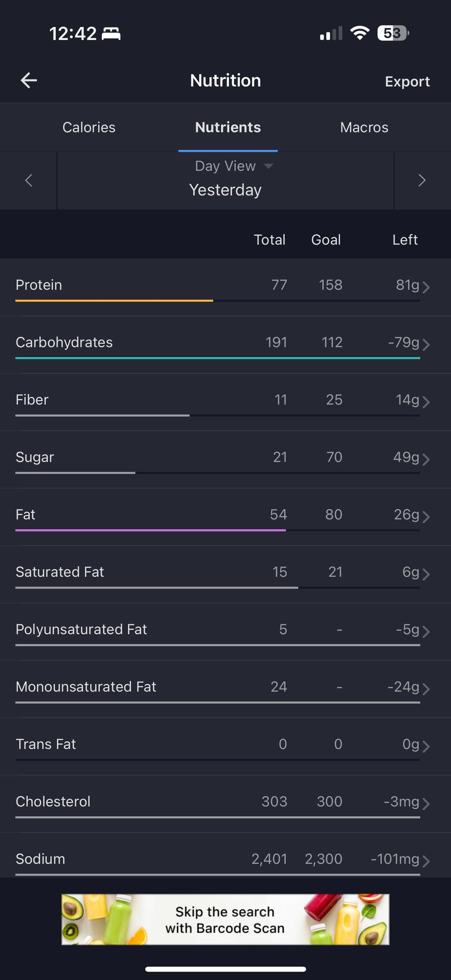Tap the cellular signal bars icon
The image size is (451, 980).
(331, 33)
